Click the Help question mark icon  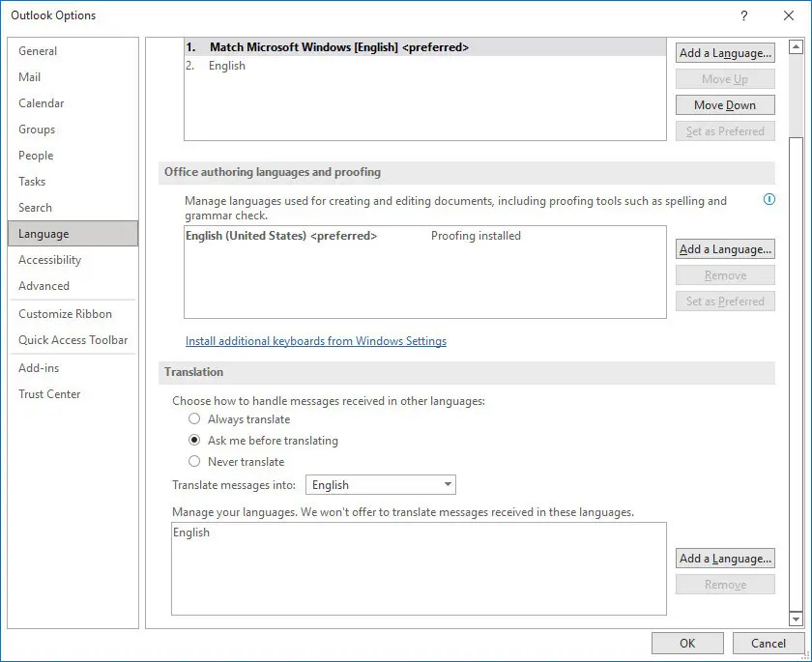click(x=744, y=15)
